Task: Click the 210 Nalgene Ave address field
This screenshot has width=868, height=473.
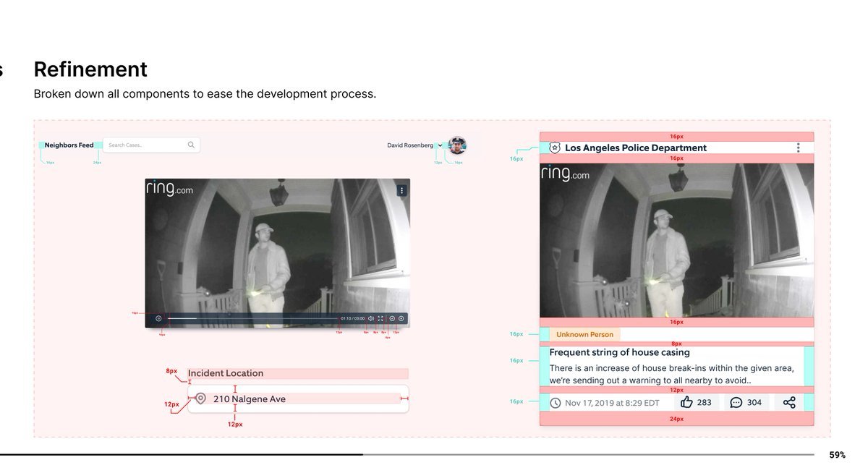Action: pyautogui.click(x=298, y=399)
